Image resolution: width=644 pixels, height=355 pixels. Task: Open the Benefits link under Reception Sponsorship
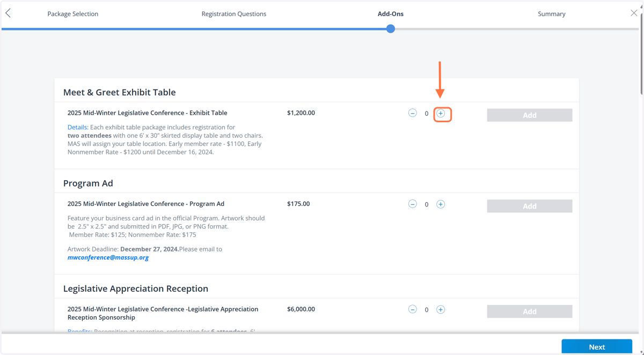79,332
